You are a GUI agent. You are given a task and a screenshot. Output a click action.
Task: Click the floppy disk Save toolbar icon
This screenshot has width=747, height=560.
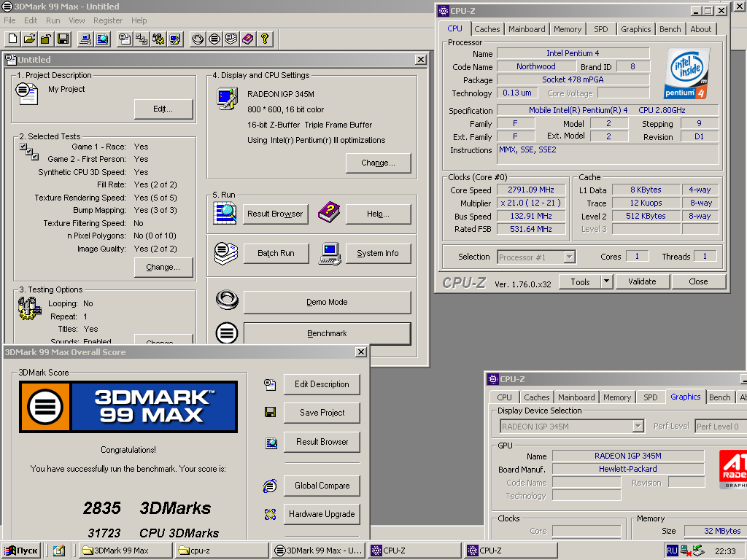[x=63, y=39]
